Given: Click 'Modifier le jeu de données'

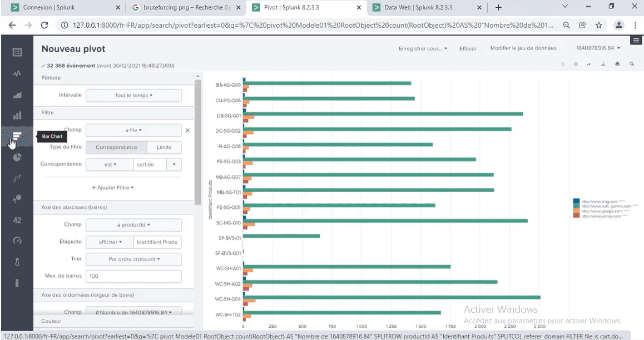Looking at the screenshot, I should 523,48.
